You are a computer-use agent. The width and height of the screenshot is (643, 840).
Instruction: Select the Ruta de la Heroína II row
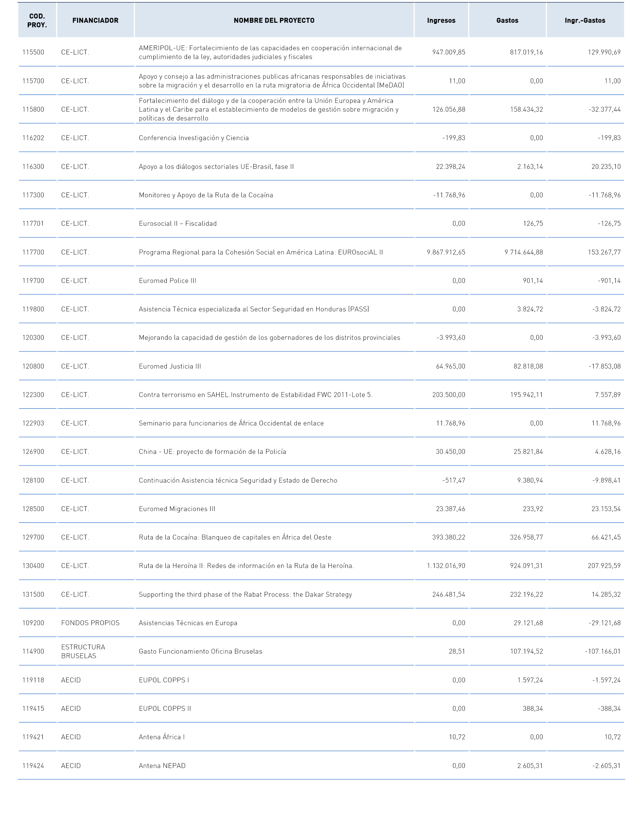click(321, 566)
